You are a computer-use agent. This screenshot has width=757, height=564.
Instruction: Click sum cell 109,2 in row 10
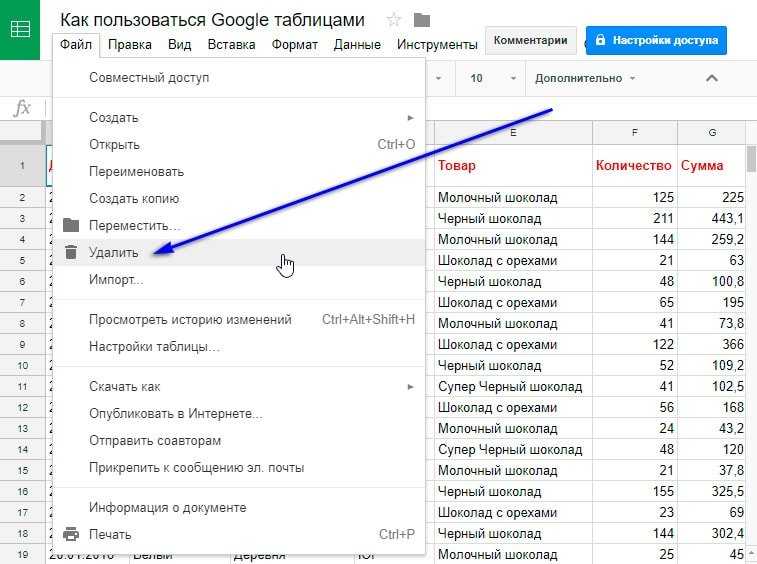[x=712, y=366]
